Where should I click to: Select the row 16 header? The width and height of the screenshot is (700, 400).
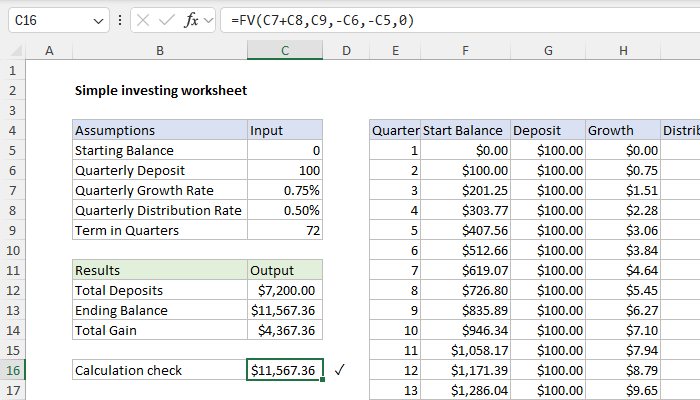click(x=12, y=370)
